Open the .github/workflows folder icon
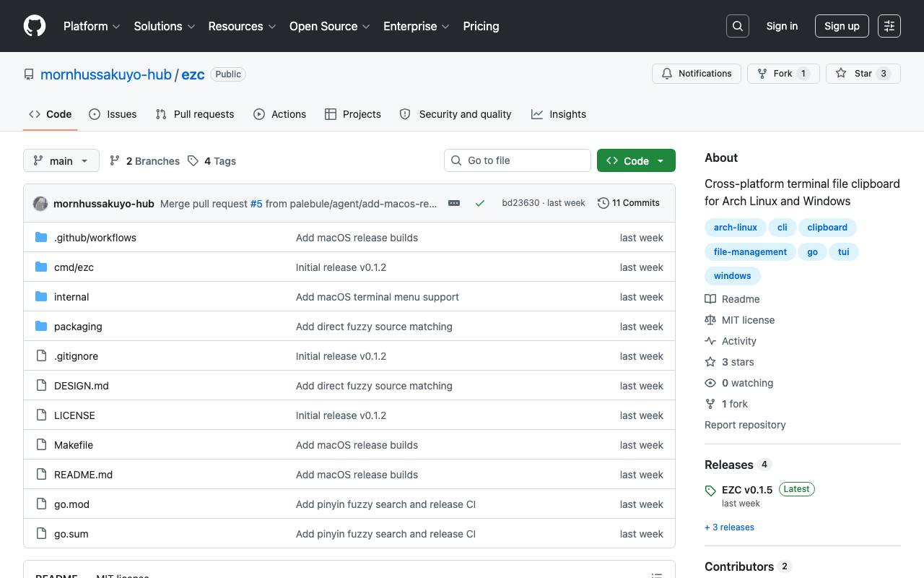Image resolution: width=924 pixels, height=578 pixels. (41, 238)
